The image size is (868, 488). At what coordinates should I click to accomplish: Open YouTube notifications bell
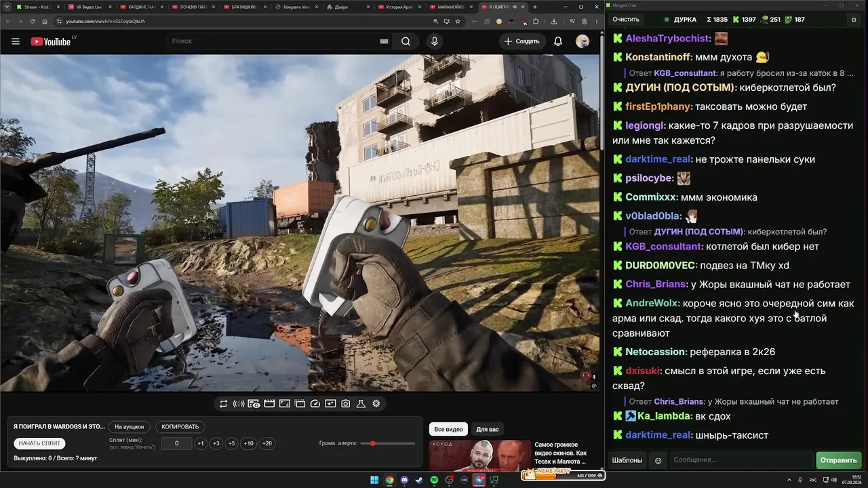558,41
